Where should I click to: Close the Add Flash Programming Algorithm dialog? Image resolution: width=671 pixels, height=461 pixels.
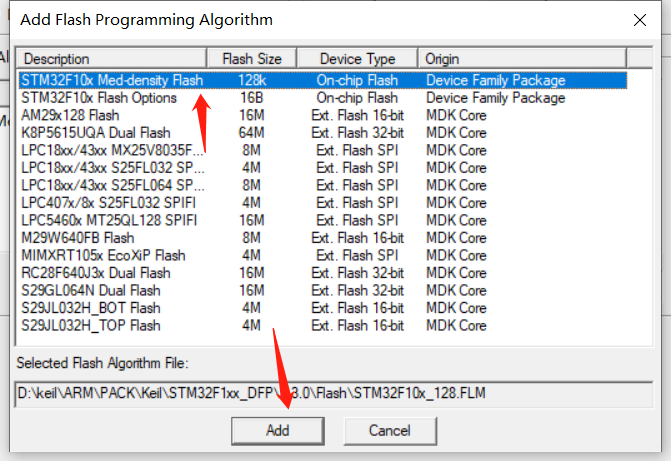(640, 20)
